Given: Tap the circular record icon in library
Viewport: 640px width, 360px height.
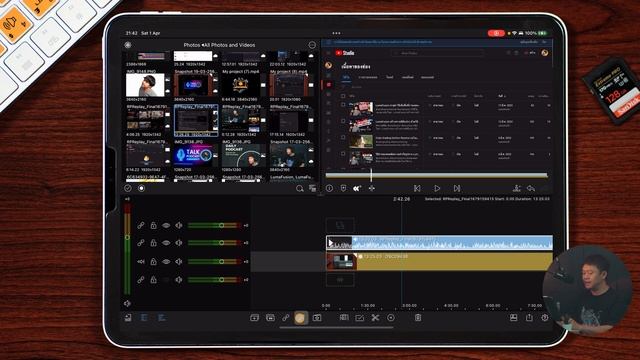Looking at the screenshot, I should (x=141, y=188).
